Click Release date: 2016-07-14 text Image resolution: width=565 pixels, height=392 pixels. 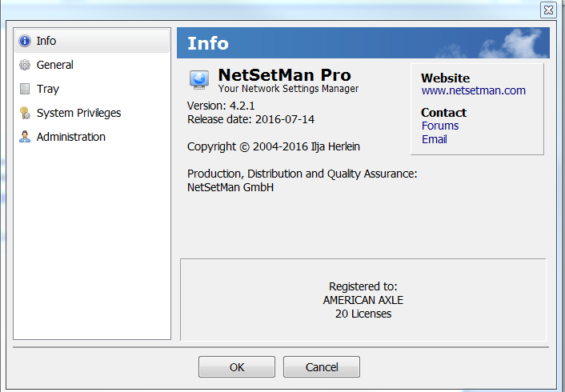click(x=250, y=119)
